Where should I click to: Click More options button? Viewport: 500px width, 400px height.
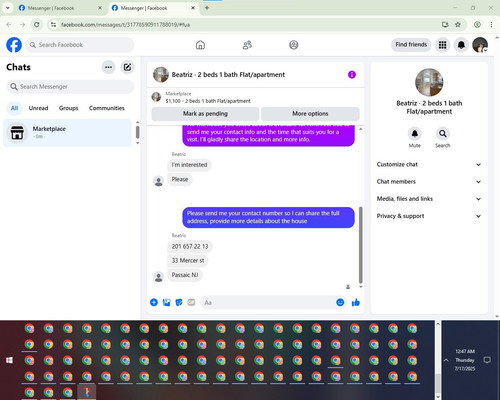tap(310, 114)
